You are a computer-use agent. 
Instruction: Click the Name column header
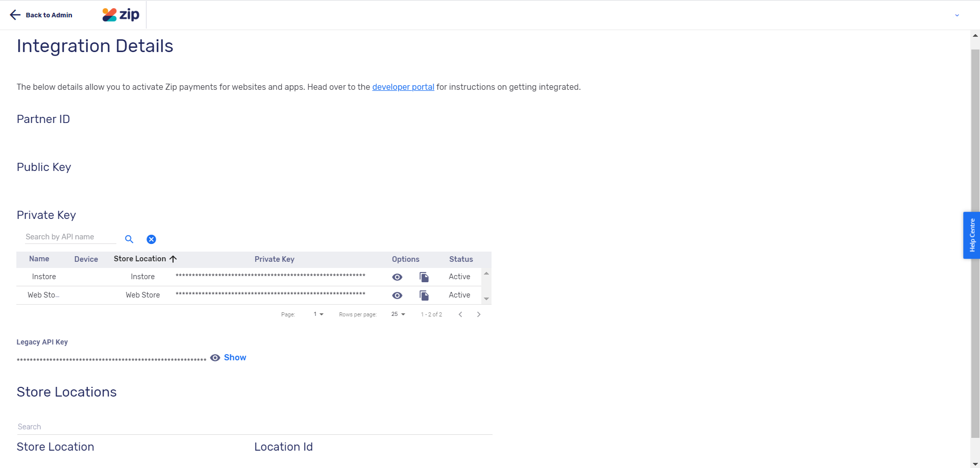[39, 259]
